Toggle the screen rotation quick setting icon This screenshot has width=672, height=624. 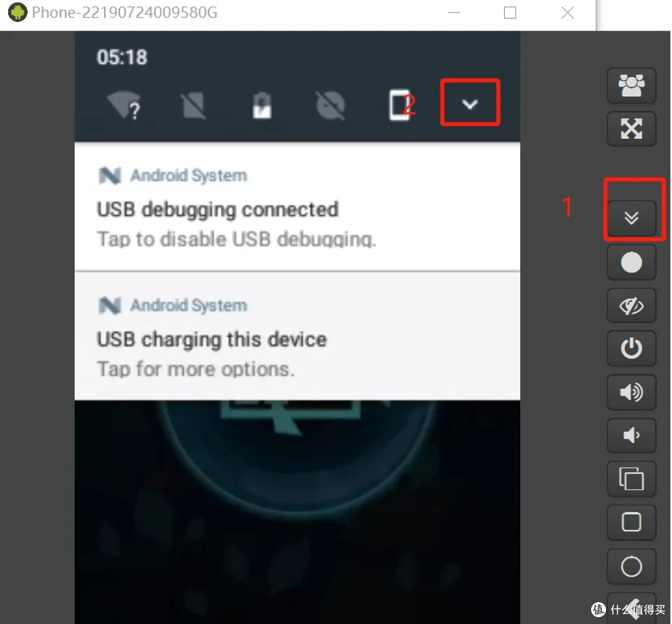tap(399, 105)
